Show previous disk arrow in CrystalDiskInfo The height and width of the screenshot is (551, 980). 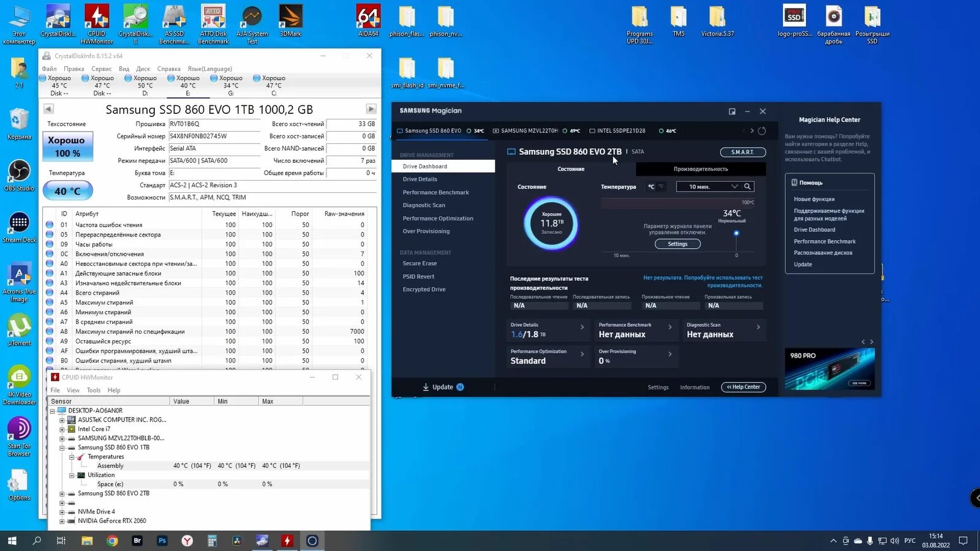pos(48,109)
